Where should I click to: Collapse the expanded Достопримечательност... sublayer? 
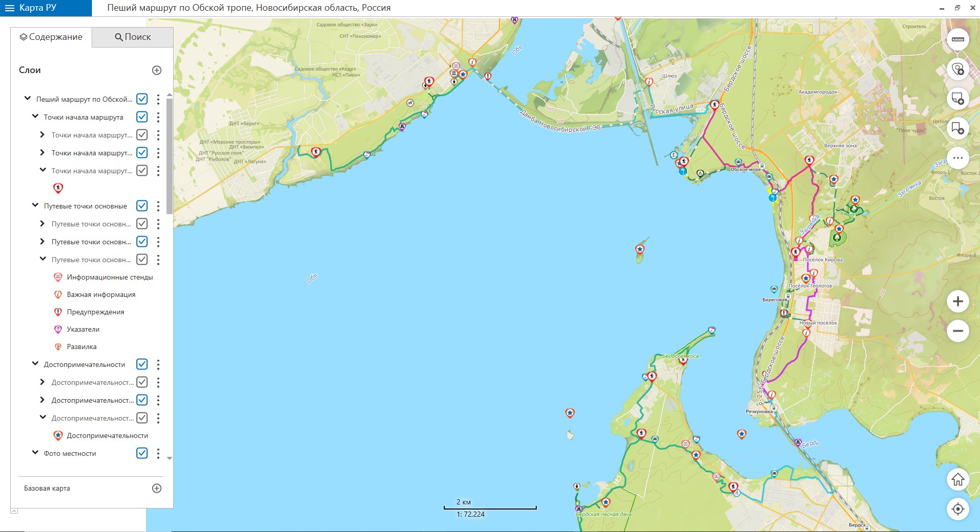(x=43, y=418)
